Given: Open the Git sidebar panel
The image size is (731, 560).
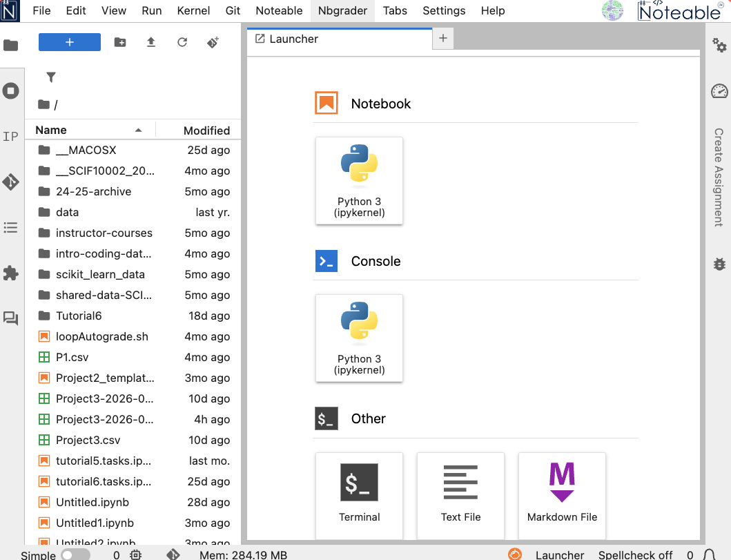Looking at the screenshot, I should 10,182.
